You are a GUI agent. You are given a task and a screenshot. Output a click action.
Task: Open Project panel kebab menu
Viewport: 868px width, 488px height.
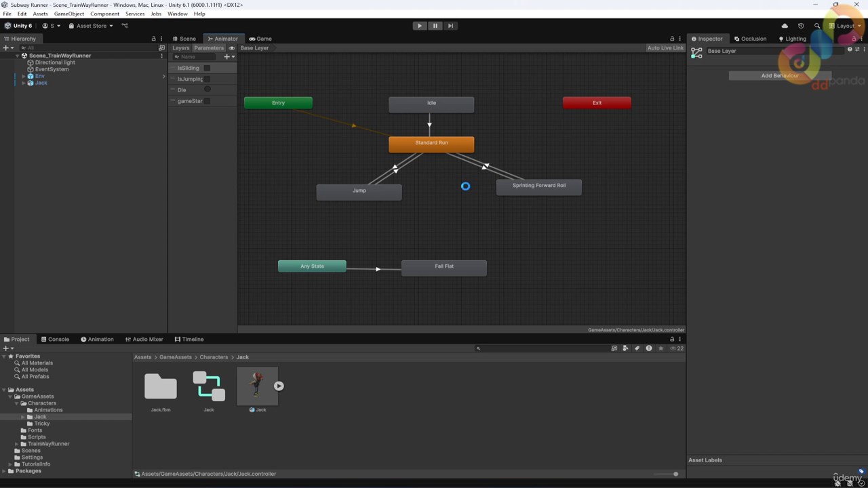(x=680, y=339)
